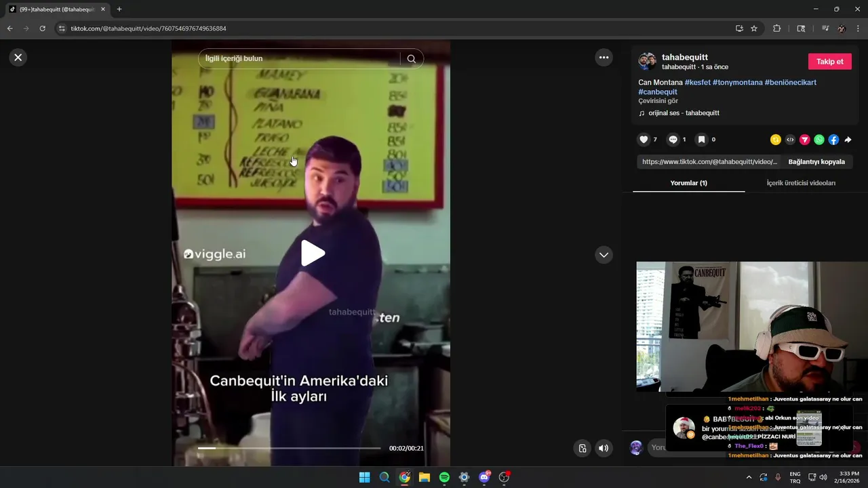This screenshot has height=488, width=868.
Task: Share video to WhatsApp
Action: [819, 140]
